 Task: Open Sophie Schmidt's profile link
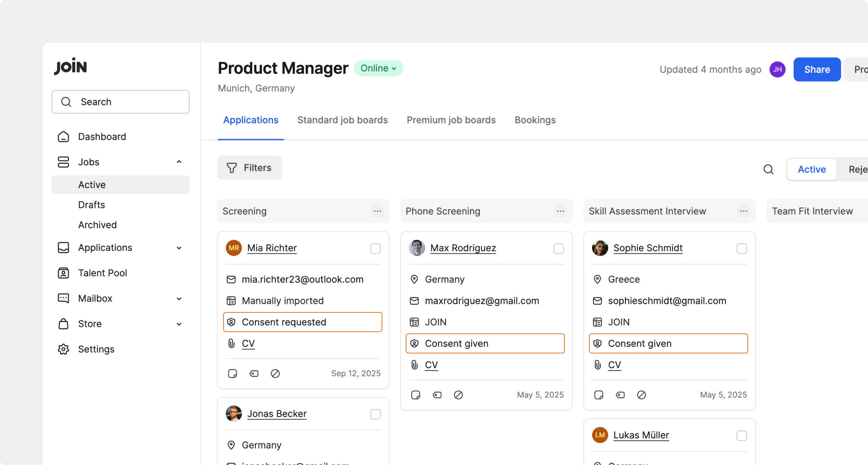coord(648,248)
